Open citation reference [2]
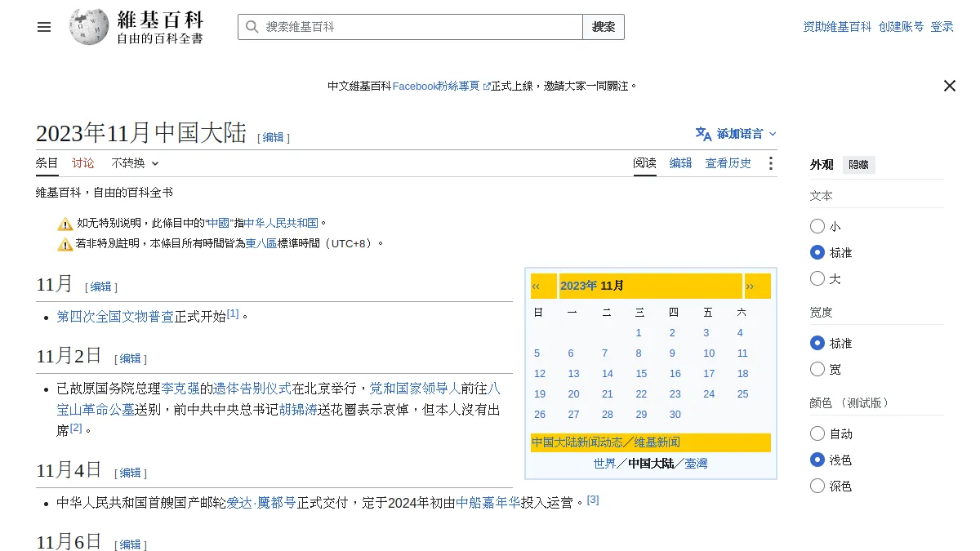980x551 pixels. coord(76,428)
